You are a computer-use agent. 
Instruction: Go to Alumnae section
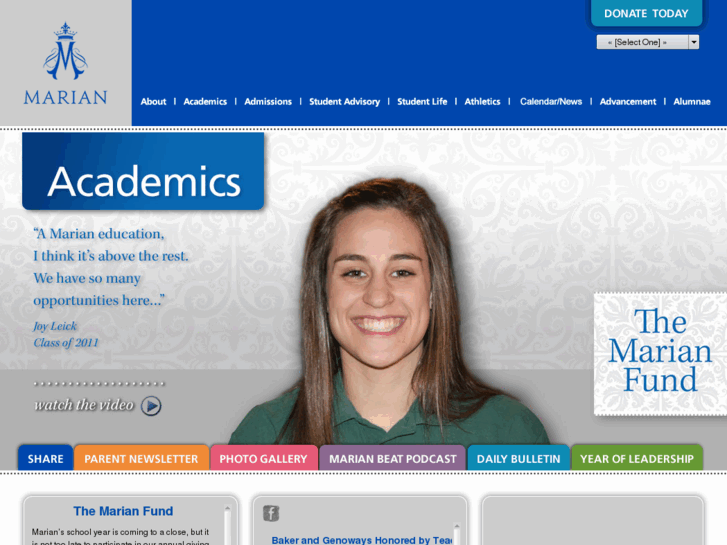(692, 102)
